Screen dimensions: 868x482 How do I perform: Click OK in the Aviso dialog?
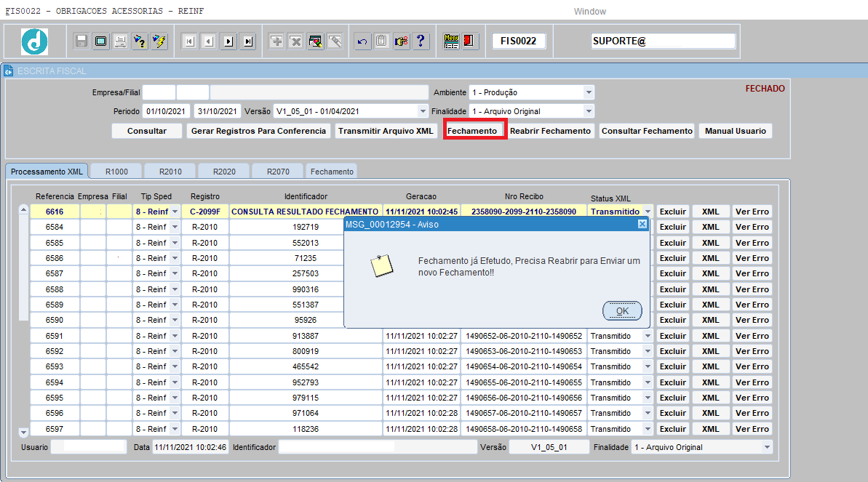point(622,310)
